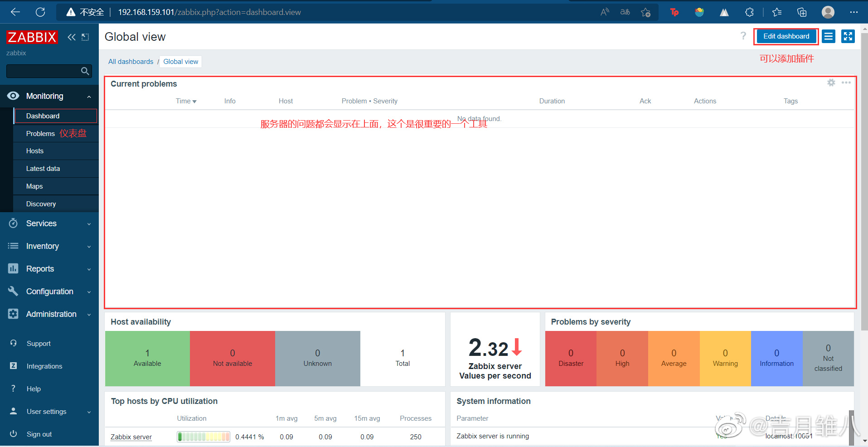Click the read aloud icon in address bar
The height and width of the screenshot is (447, 868).
tap(605, 12)
